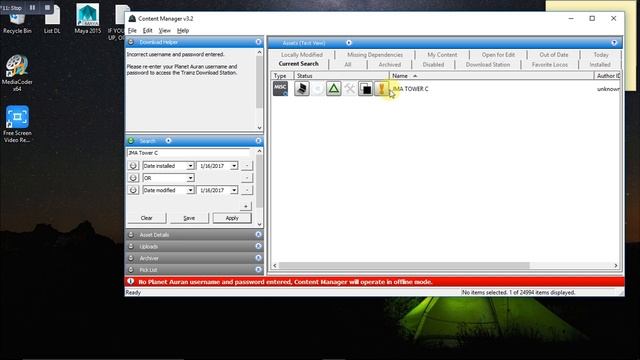Expand the Uploads panel

point(194,247)
